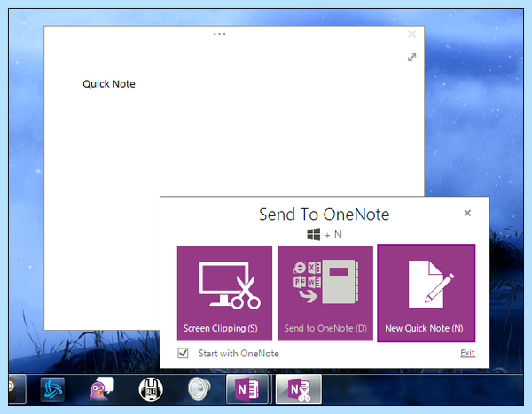Select the Screen Clipping (S) tile
The height and width of the screenshot is (414, 532).
224,293
